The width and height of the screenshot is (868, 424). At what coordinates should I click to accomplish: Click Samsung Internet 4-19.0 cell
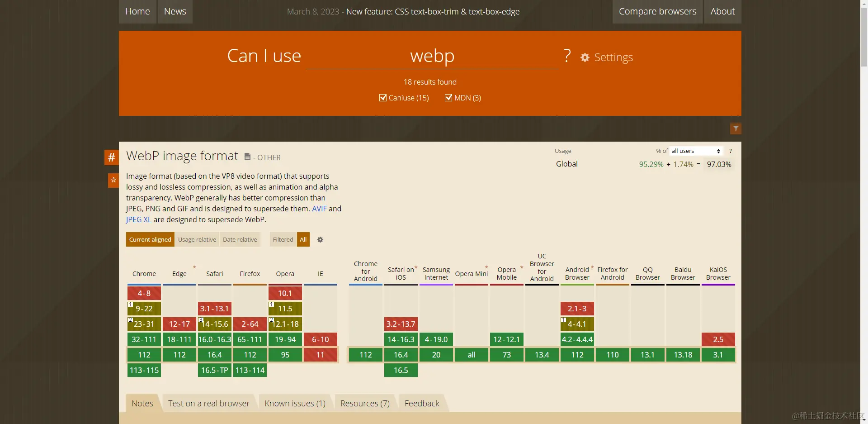436,339
